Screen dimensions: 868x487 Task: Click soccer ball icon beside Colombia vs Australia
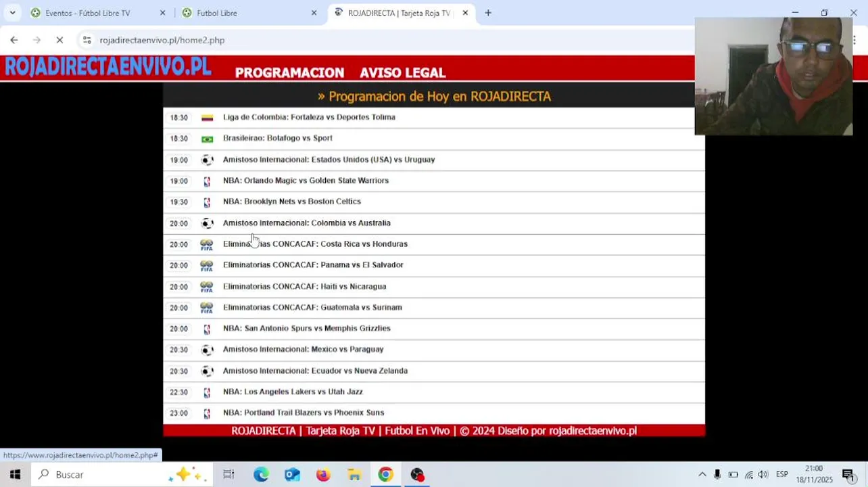[x=207, y=223]
